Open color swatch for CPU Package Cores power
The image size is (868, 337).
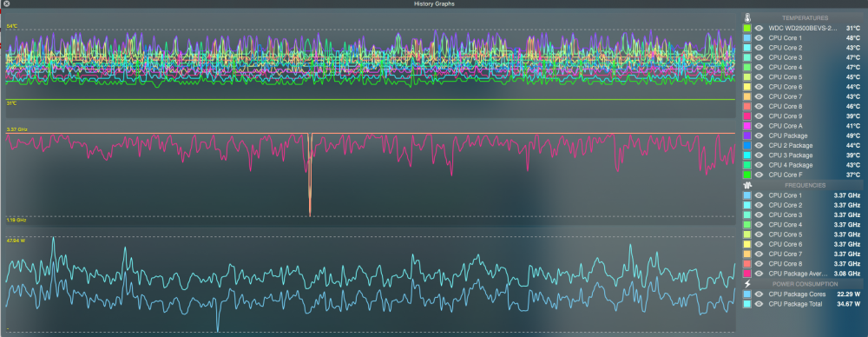747,294
